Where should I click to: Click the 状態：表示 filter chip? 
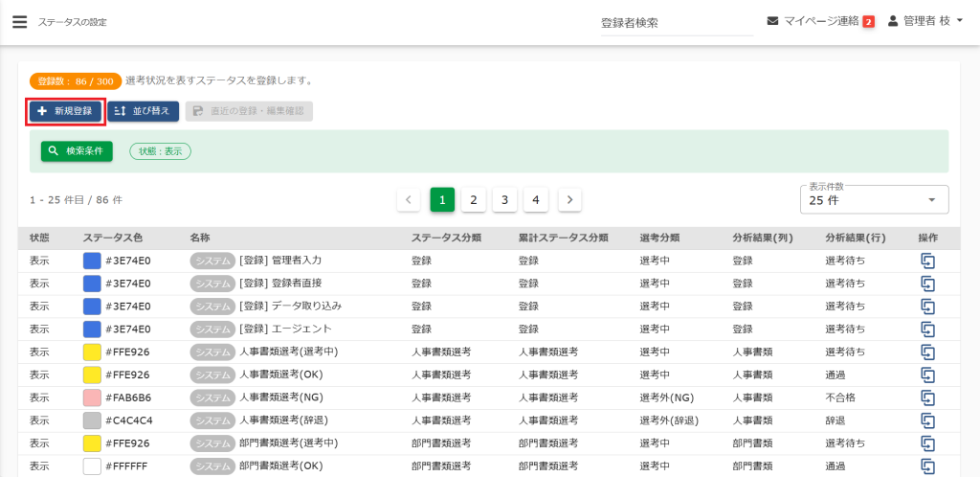[160, 151]
